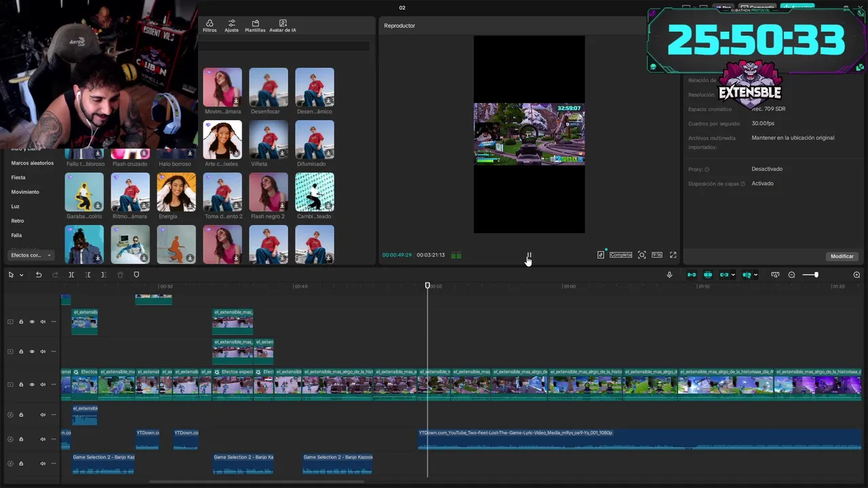
Task: Open the TikTok export icon in player
Action: pyautogui.click(x=601, y=255)
